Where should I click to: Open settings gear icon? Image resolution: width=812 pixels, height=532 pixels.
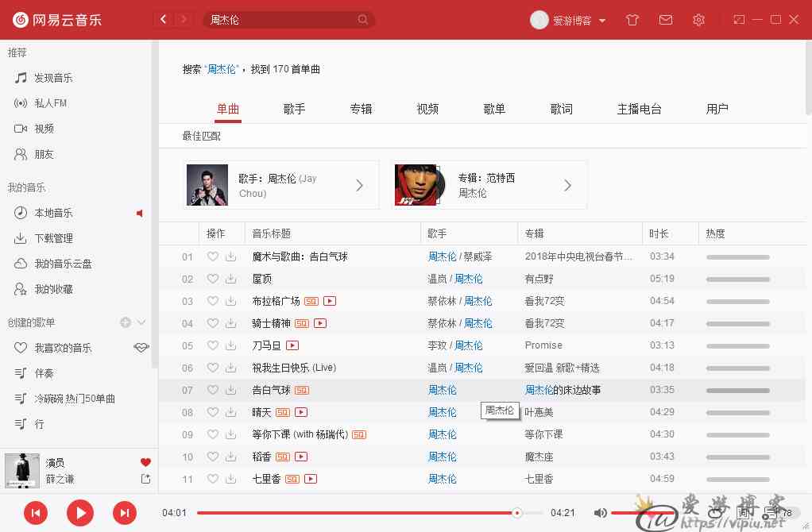click(x=698, y=20)
